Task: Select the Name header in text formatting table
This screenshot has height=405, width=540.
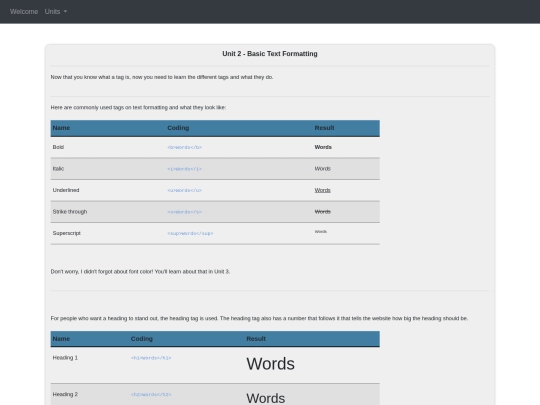Action: tap(61, 128)
